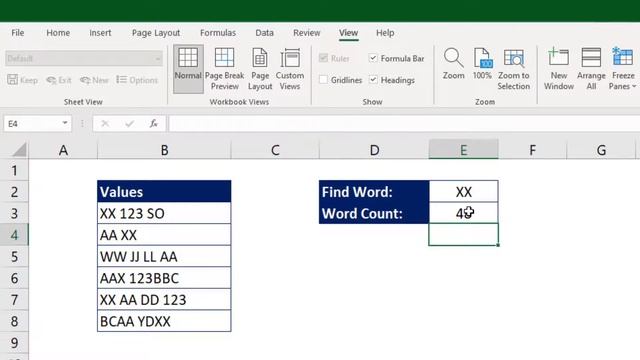The image size is (640, 360).
Task: Select row 6 header
Action: tap(14, 278)
